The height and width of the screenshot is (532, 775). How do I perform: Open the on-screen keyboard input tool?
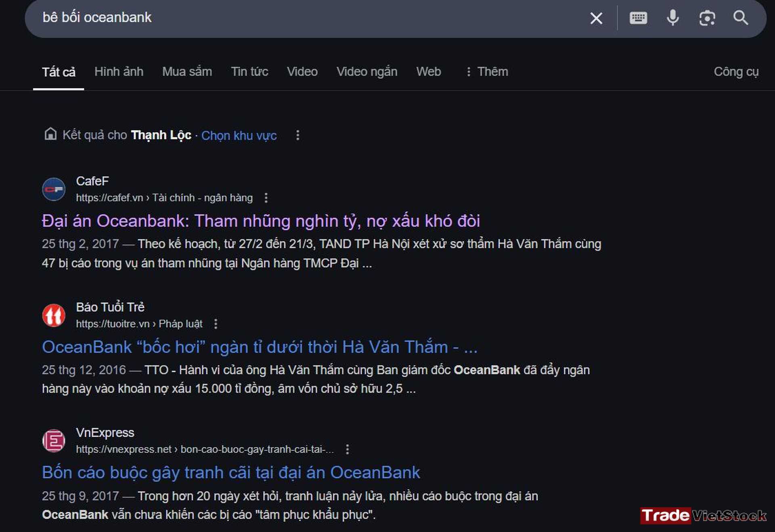[638, 18]
